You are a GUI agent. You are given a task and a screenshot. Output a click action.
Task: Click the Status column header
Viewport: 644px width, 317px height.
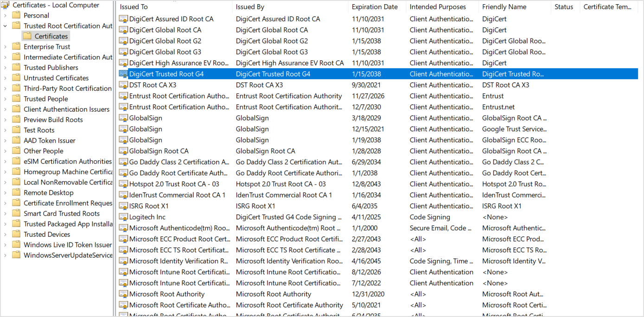[x=564, y=6]
